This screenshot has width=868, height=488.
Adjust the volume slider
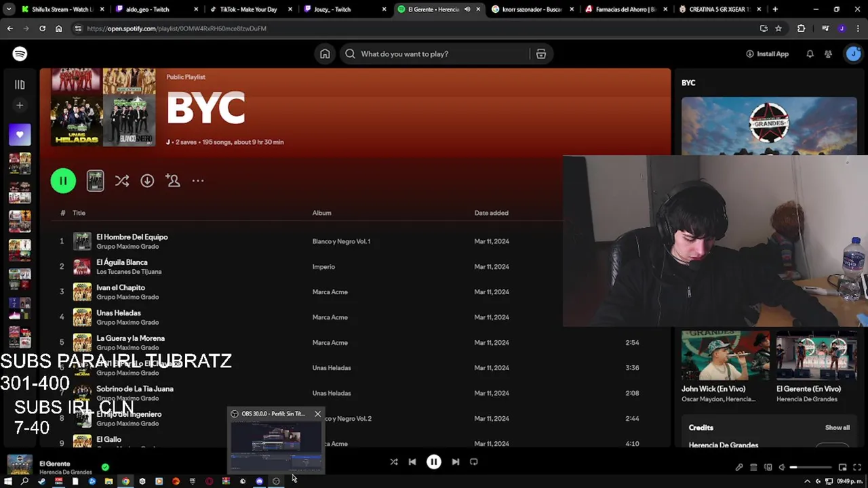pos(810,467)
